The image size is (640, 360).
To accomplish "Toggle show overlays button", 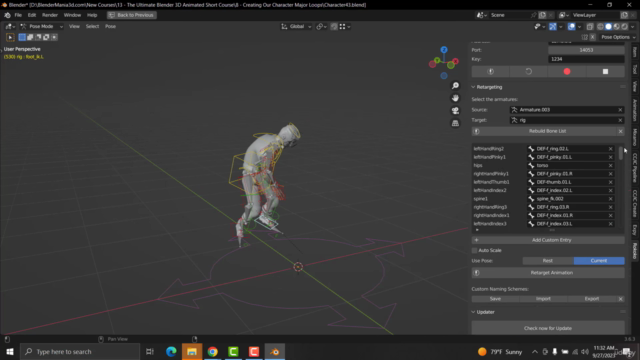I will 571,27.
